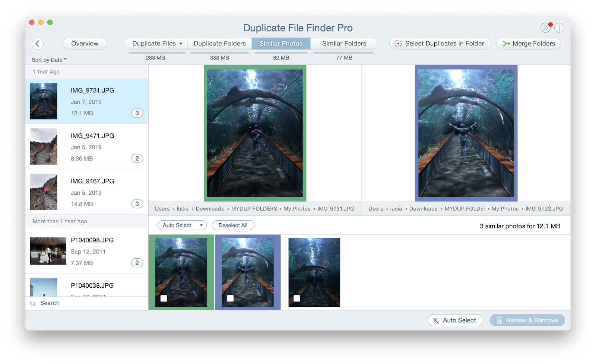This screenshot has width=596, height=364.
Task: Select the IMG_9731.JPG list thumbnail
Action: click(x=44, y=101)
